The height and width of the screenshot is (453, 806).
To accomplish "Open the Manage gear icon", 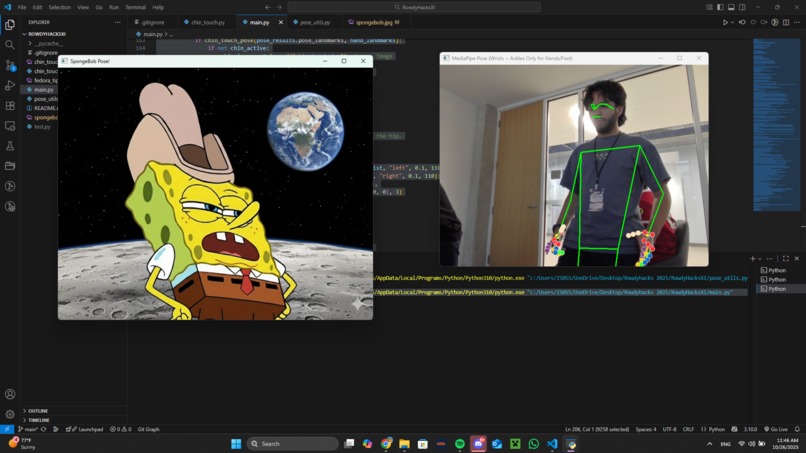I will 10,414.
